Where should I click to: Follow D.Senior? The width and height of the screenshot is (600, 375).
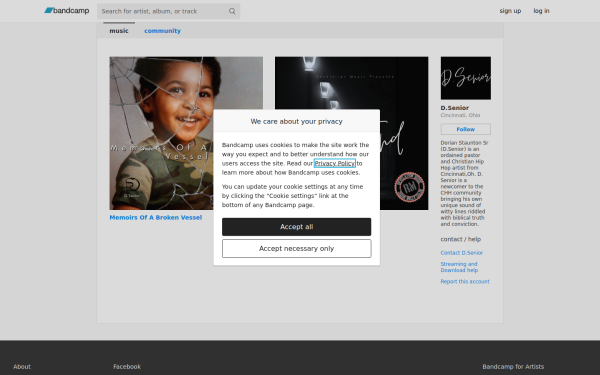(x=465, y=129)
